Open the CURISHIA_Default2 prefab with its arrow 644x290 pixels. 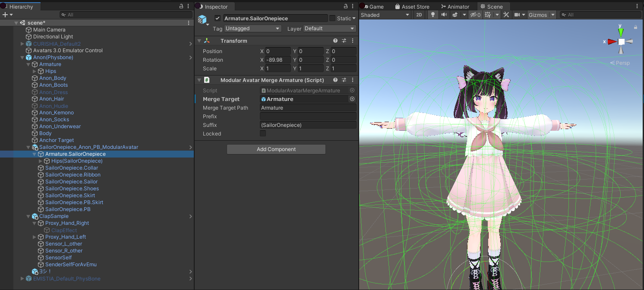tap(191, 44)
